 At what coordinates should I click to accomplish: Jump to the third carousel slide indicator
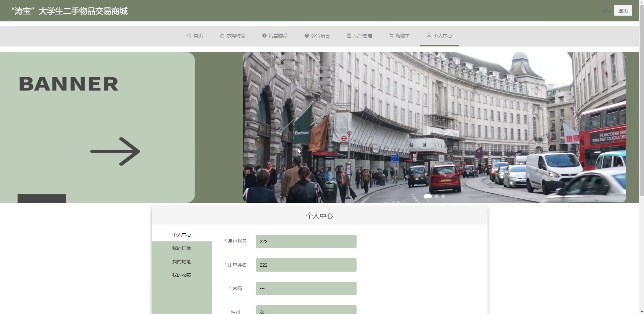tap(443, 196)
